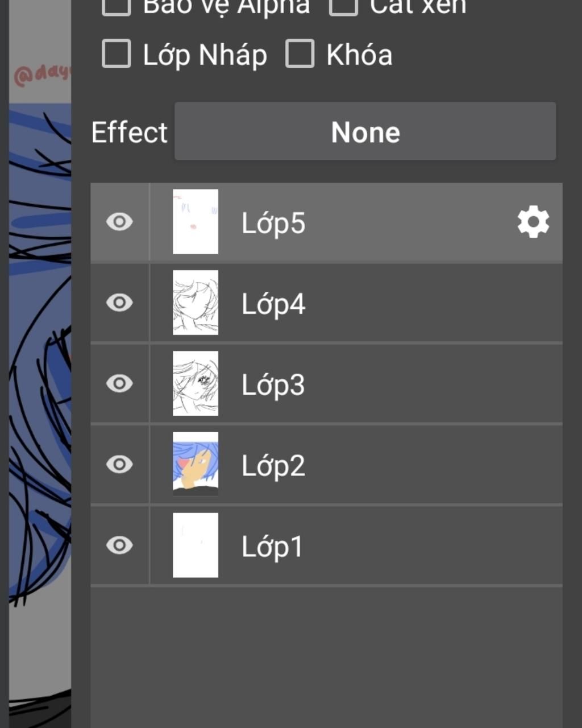Click the colored Lớp2 thumbnail
Viewport: 582px width, 728px height.
pyautogui.click(x=196, y=464)
